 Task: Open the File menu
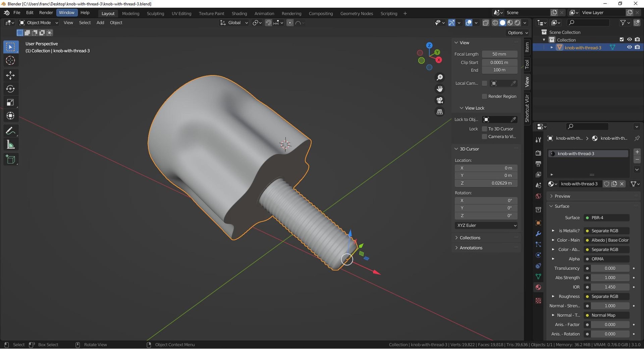17,13
